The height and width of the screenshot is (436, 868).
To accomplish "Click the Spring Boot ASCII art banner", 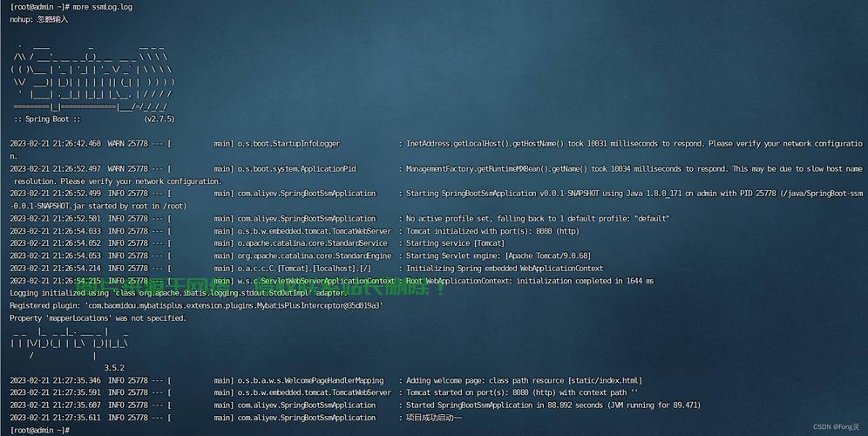I will [92, 74].
